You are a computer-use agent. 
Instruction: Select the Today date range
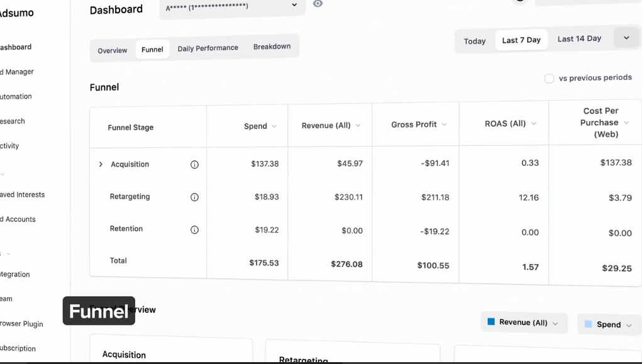(x=475, y=41)
